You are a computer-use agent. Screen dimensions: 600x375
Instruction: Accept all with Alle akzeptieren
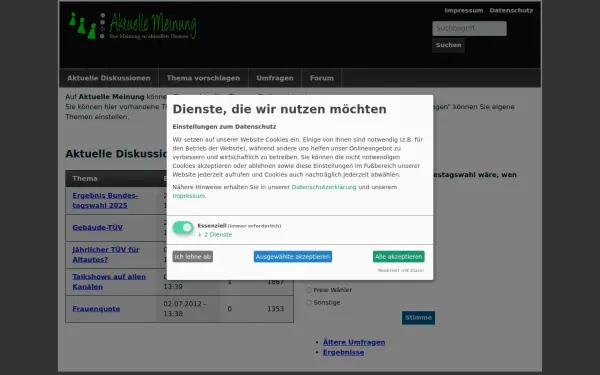click(x=399, y=257)
